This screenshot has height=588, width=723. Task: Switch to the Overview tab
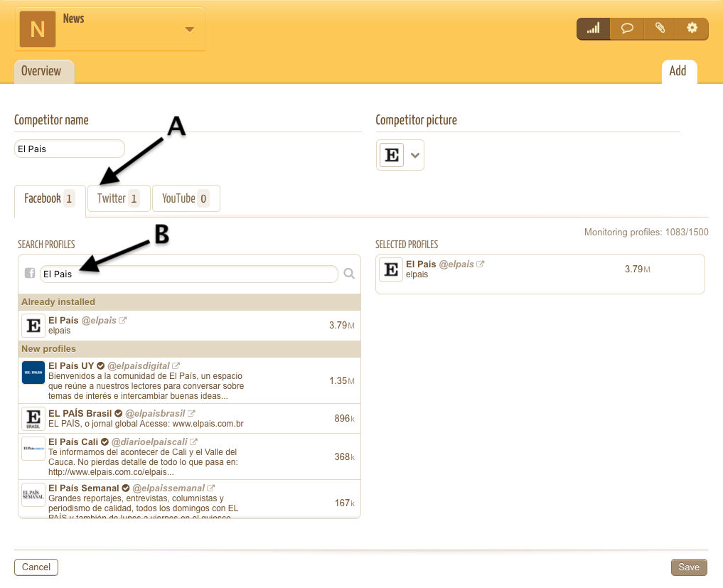44,72
